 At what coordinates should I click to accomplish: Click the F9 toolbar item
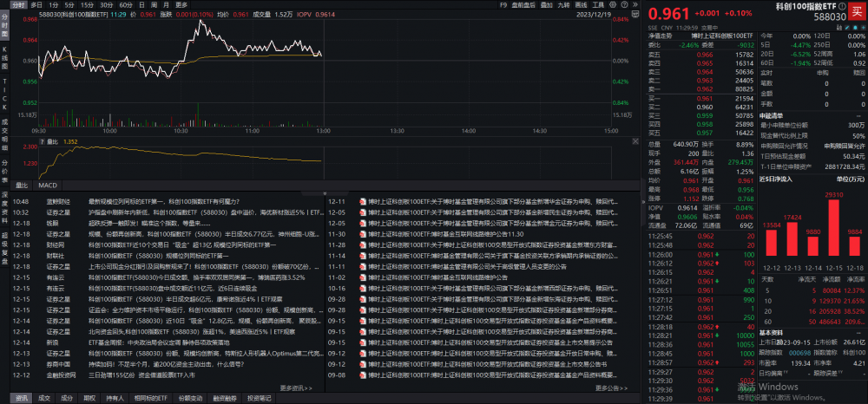[x=503, y=4]
